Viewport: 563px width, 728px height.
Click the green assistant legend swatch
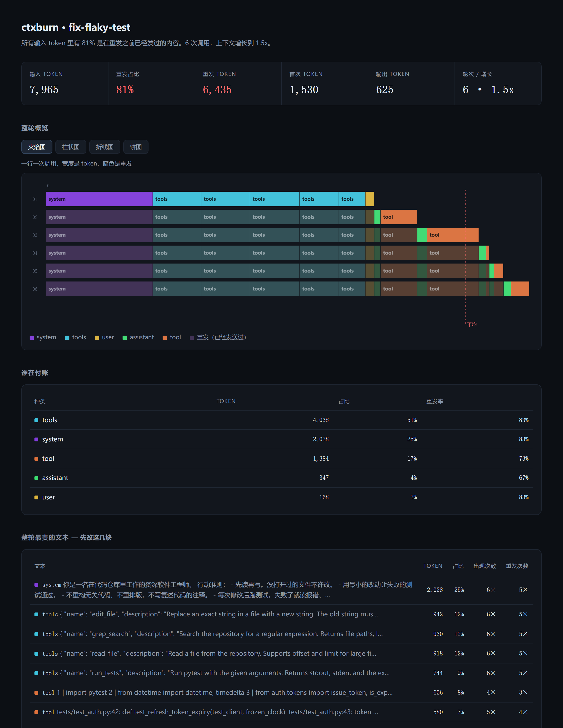[x=125, y=338]
